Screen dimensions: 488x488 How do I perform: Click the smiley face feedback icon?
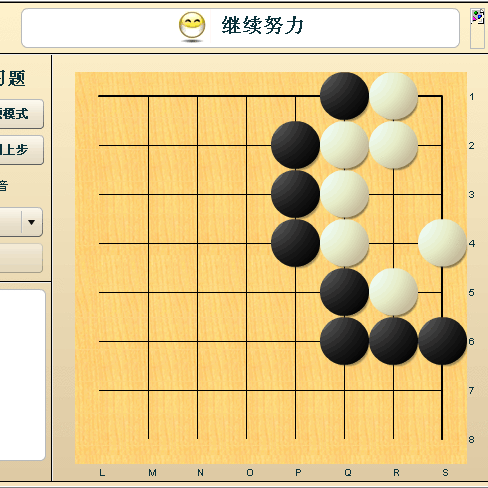pos(192,27)
